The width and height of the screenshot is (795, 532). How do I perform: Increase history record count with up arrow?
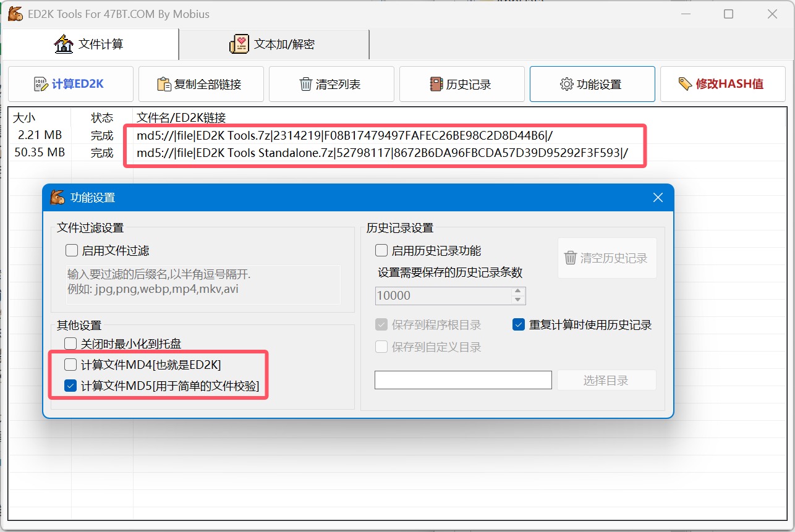[517, 292]
